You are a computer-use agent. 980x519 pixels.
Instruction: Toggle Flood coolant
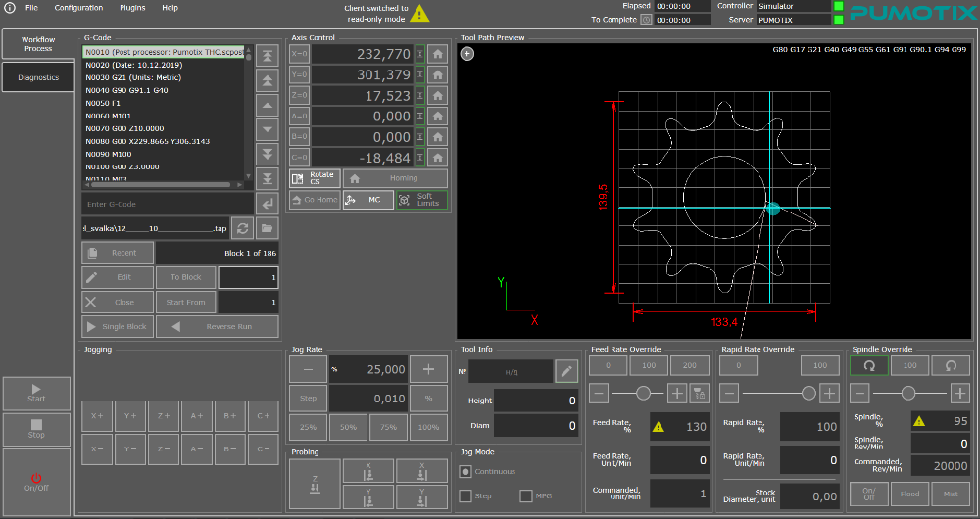(909, 494)
